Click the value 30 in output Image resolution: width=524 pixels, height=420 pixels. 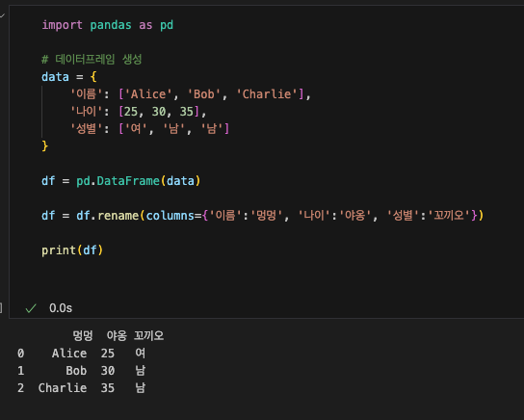coord(108,371)
